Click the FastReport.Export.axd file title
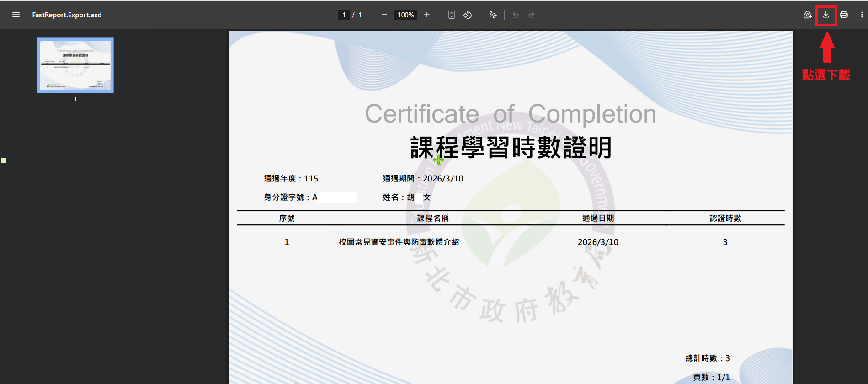Screen dimensions: 868x384 [67, 15]
